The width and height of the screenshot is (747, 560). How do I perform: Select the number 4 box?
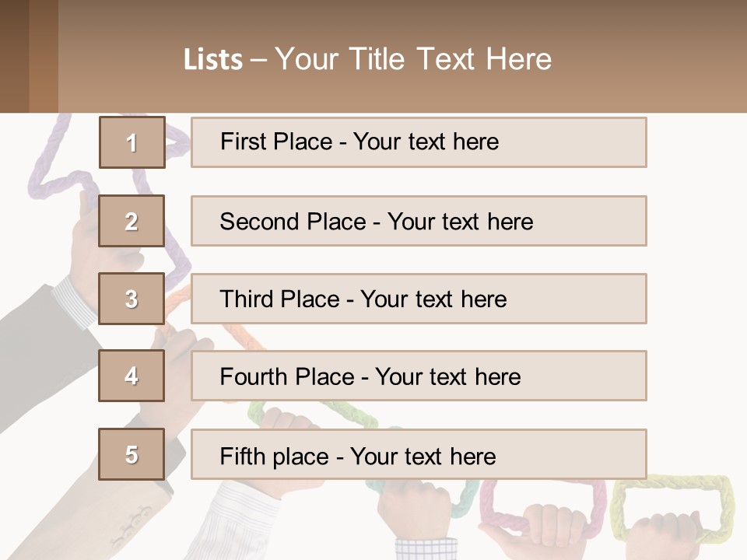(132, 376)
